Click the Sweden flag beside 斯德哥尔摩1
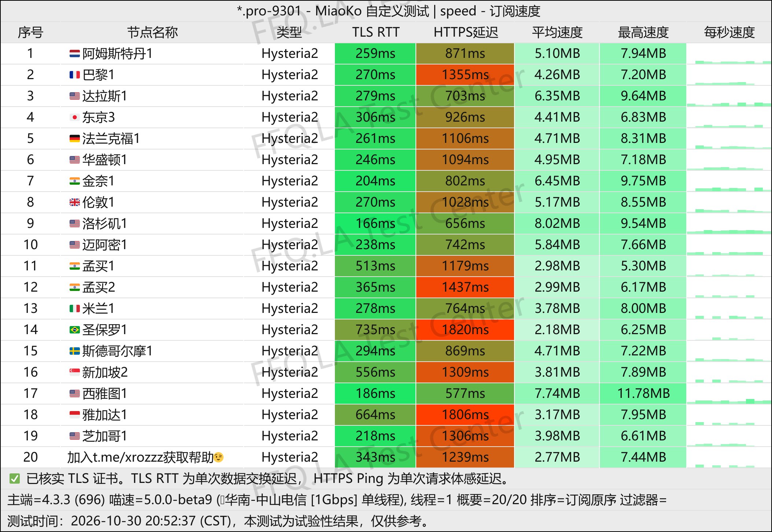 tap(75, 351)
